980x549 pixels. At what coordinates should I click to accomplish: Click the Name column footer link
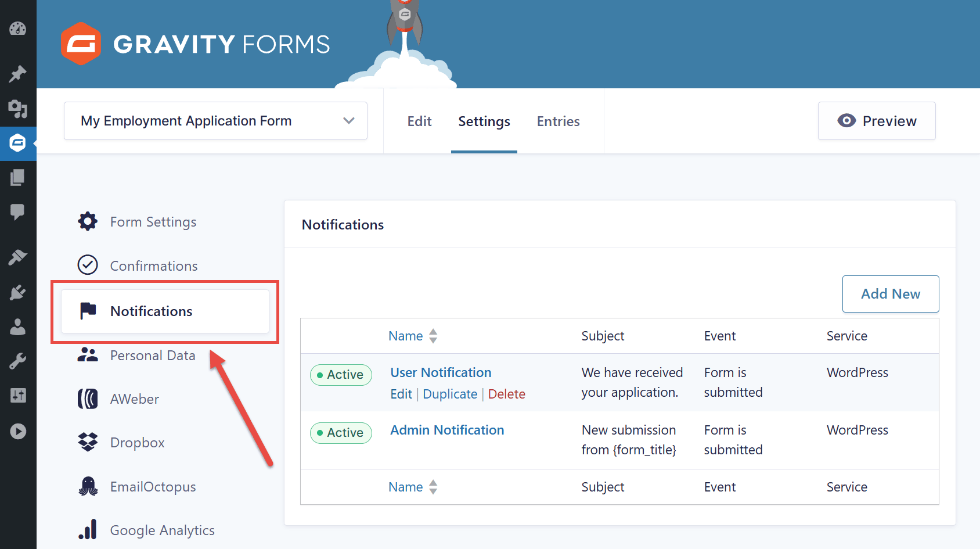coord(405,487)
